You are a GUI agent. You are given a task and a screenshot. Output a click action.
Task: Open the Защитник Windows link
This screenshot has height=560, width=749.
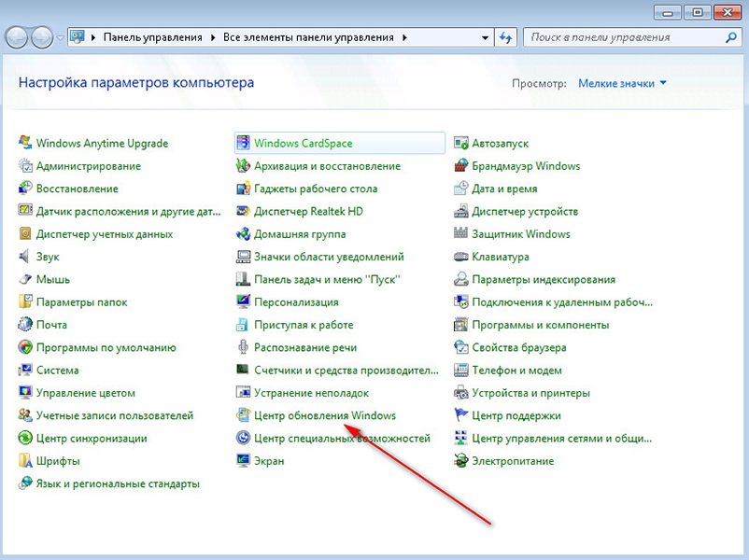coord(521,234)
